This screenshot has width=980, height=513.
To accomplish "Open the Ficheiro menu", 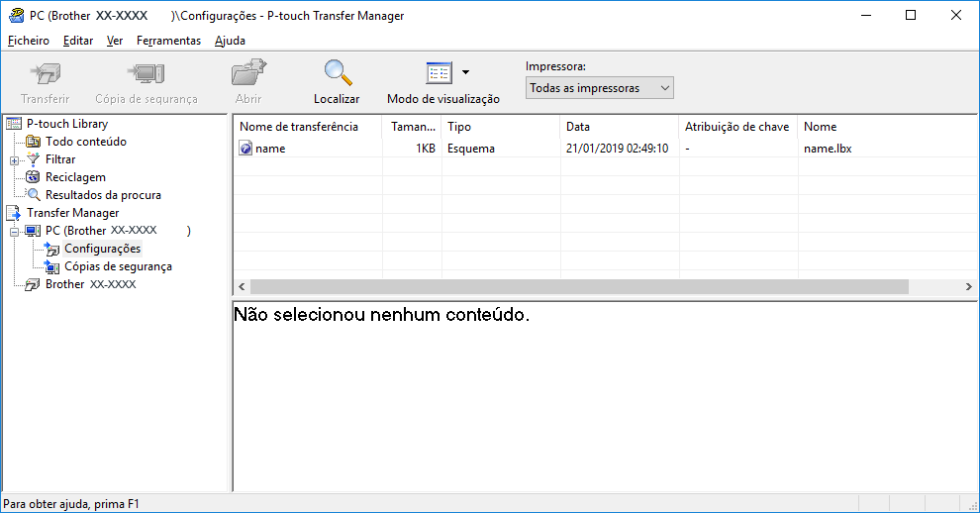I will 28,41.
